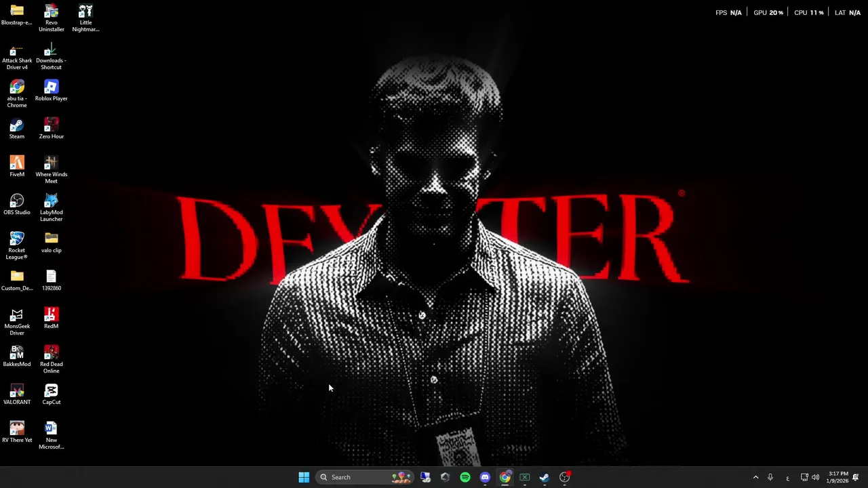Open Spotify from the taskbar

[x=465, y=477]
